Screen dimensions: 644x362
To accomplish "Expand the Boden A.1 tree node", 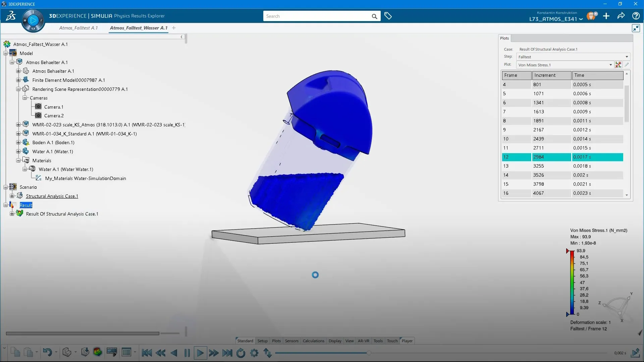I will (18, 142).
